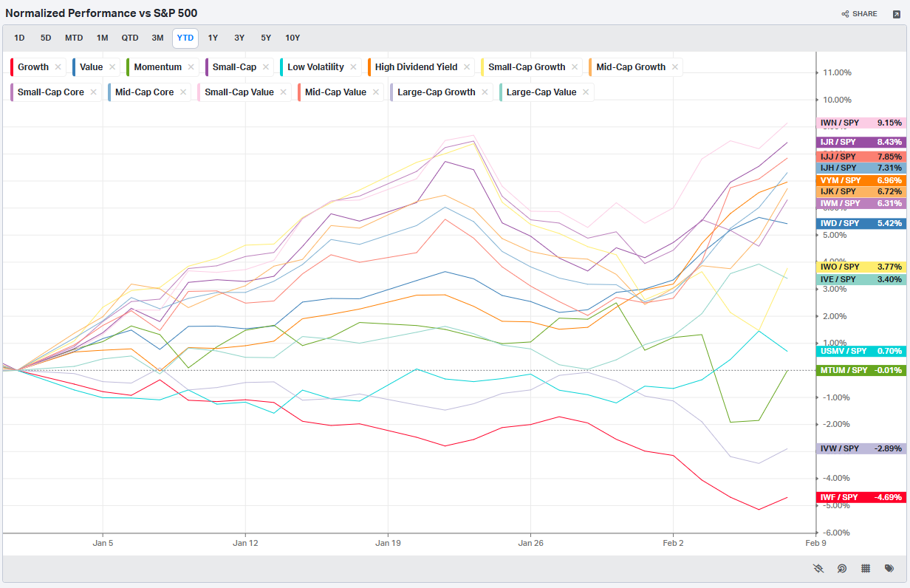The width and height of the screenshot is (910, 588).
Task: Switch to 5Y timeframe
Action: point(265,38)
